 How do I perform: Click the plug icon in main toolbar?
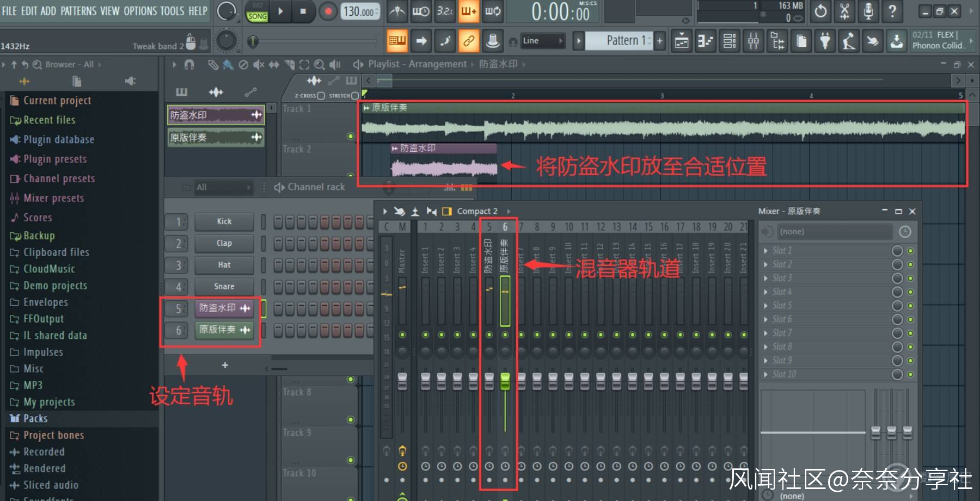[x=825, y=41]
